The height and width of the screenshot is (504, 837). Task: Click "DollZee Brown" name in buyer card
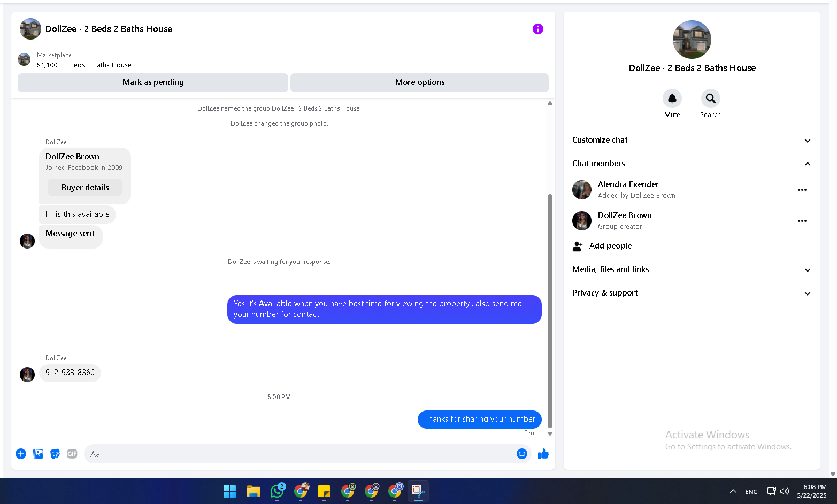pyautogui.click(x=72, y=157)
